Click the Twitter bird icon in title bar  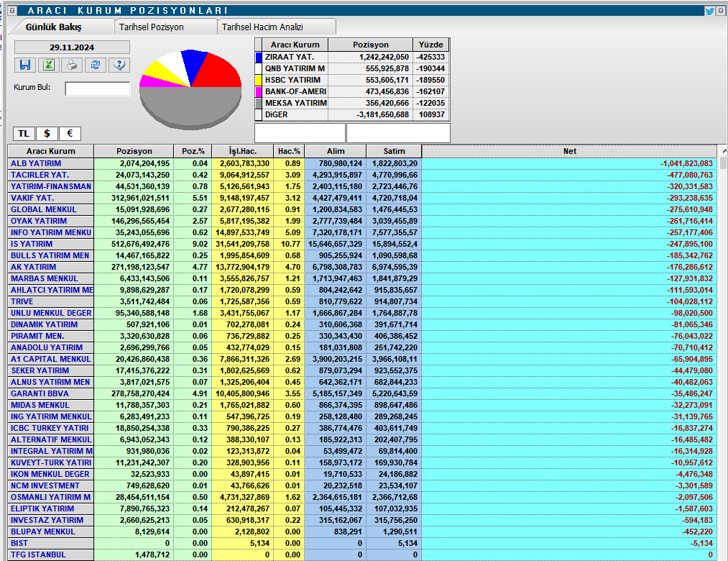pyautogui.click(x=709, y=11)
